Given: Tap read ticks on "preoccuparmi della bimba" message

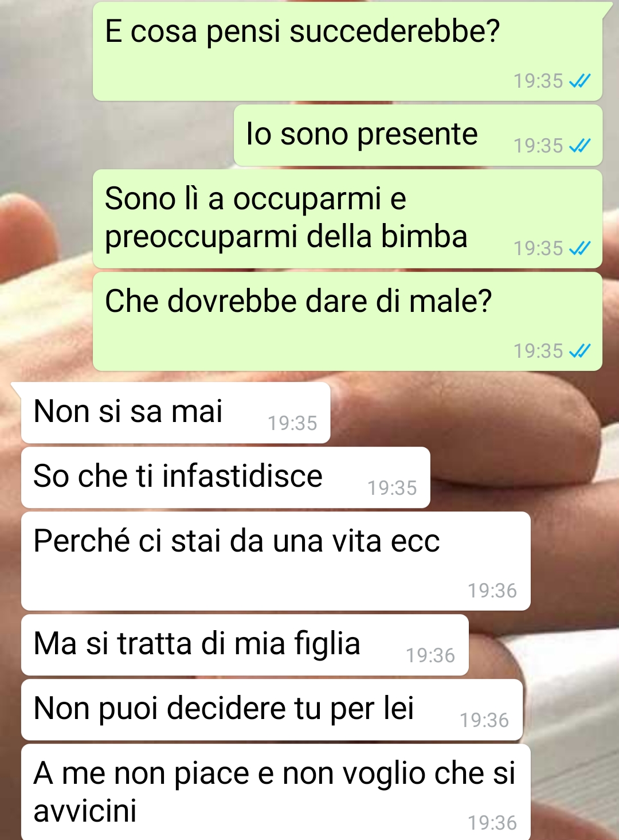Looking at the screenshot, I should (579, 249).
